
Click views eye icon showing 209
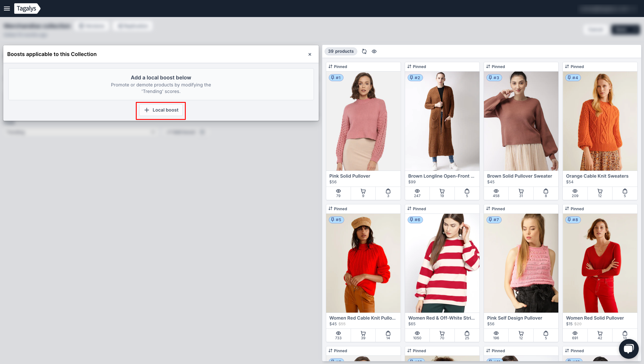[x=575, y=191]
